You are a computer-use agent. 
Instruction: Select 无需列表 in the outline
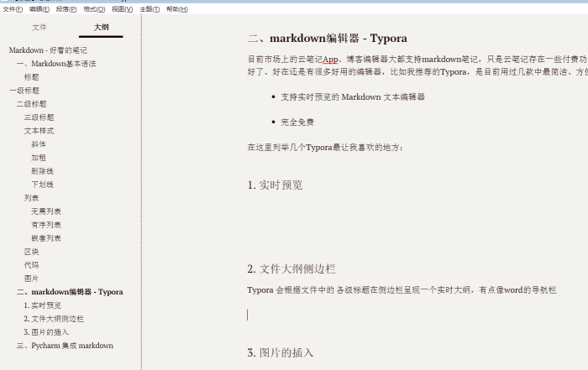tap(46, 211)
